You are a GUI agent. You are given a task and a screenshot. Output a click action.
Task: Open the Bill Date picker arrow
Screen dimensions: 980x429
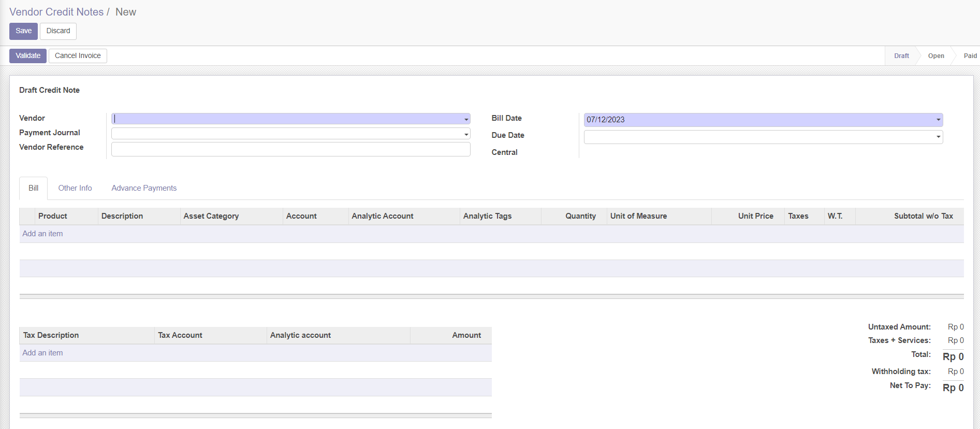938,120
